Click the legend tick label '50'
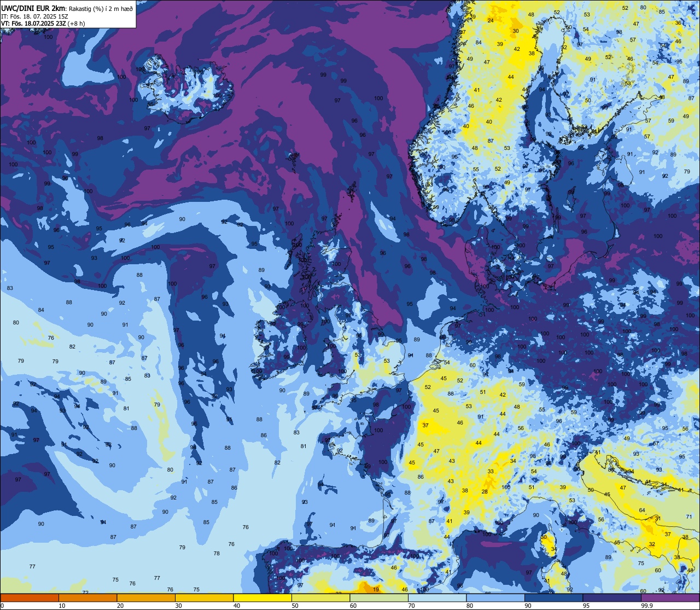 pyautogui.click(x=295, y=606)
